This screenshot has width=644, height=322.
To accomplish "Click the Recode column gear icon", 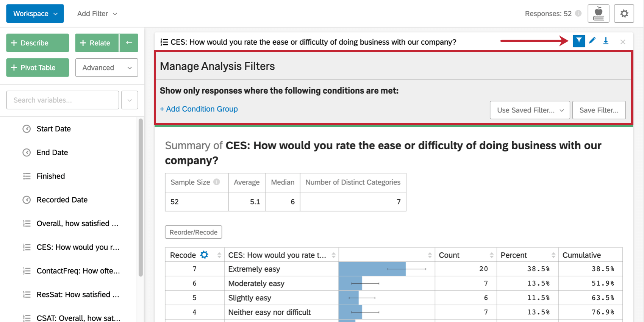I will click(204, 255).
